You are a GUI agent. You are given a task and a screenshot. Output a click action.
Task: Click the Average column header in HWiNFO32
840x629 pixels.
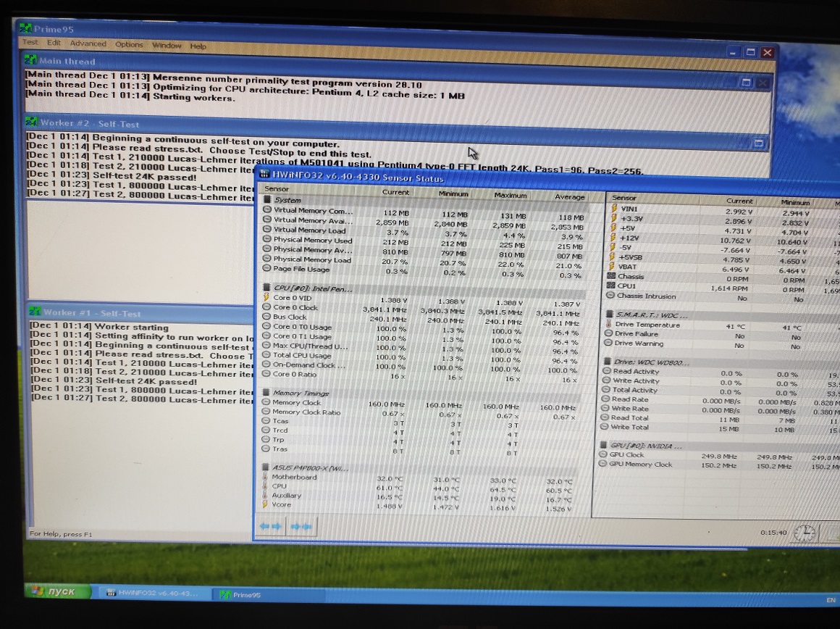click(x=569, y=197)
